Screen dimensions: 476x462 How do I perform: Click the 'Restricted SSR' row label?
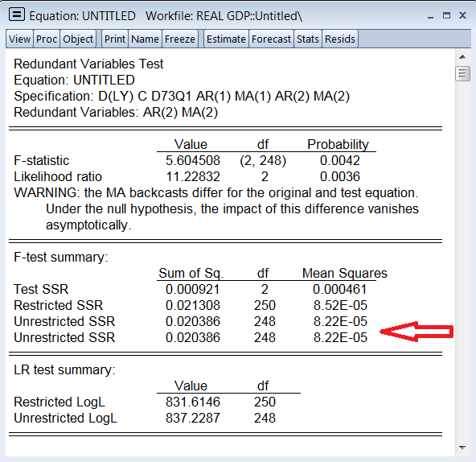(x=58, y=305)
